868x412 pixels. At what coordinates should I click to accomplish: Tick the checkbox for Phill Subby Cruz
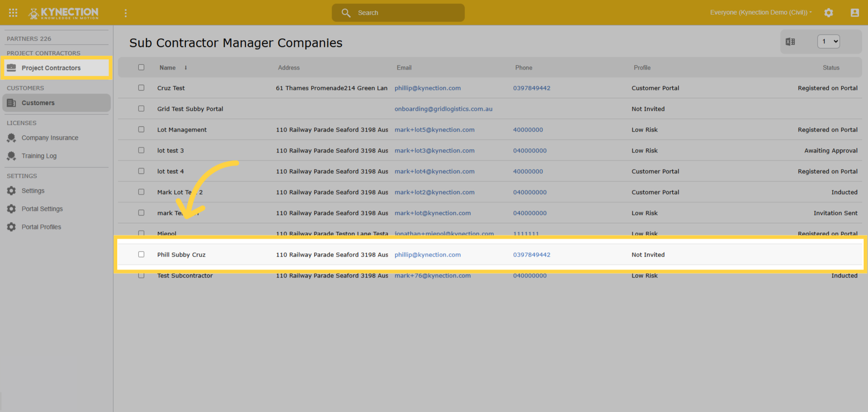[x=141, y=255]
